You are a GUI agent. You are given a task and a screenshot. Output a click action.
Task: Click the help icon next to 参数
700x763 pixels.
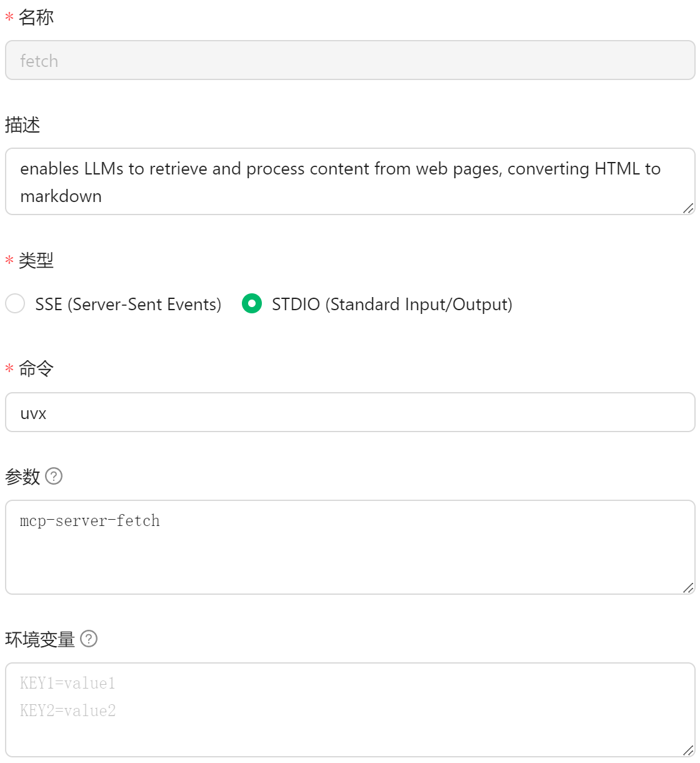(x=54, y=477)
